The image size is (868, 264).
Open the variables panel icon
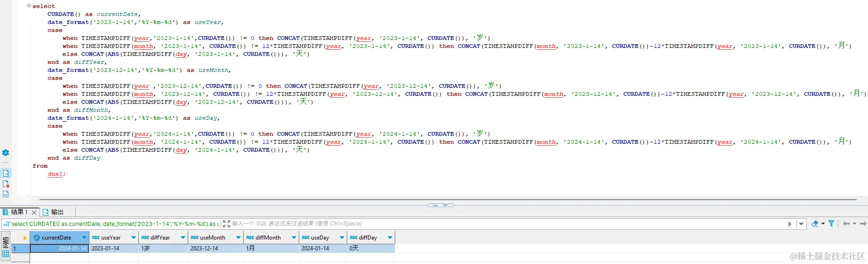click(6, 194)
